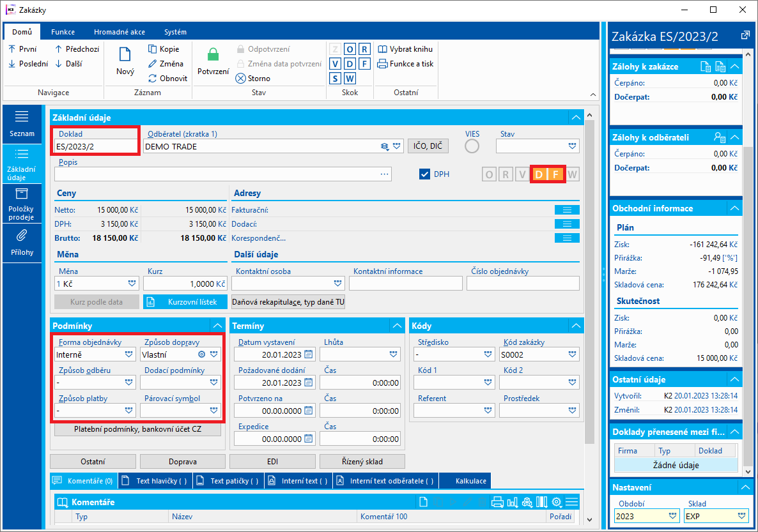The height and width of the screenshot is (532, 758).
Task: Jump to document R in Skok group
Action: click(x=364, y=49)
